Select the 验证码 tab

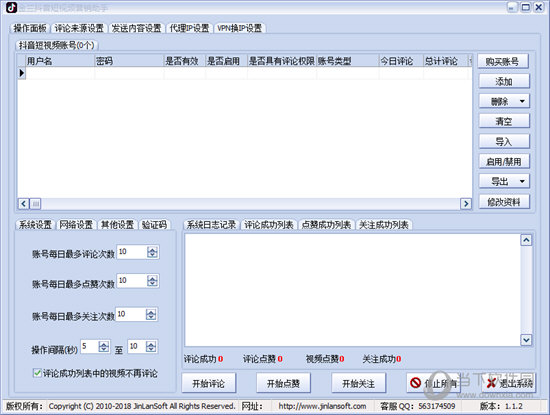(154, 225)
